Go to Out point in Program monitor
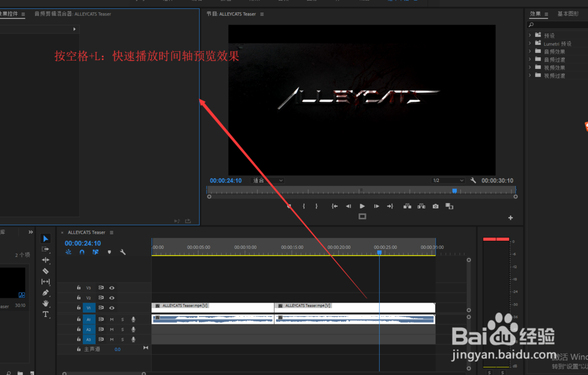This screenshot has height=375, width=588. [x=390, y=206]
